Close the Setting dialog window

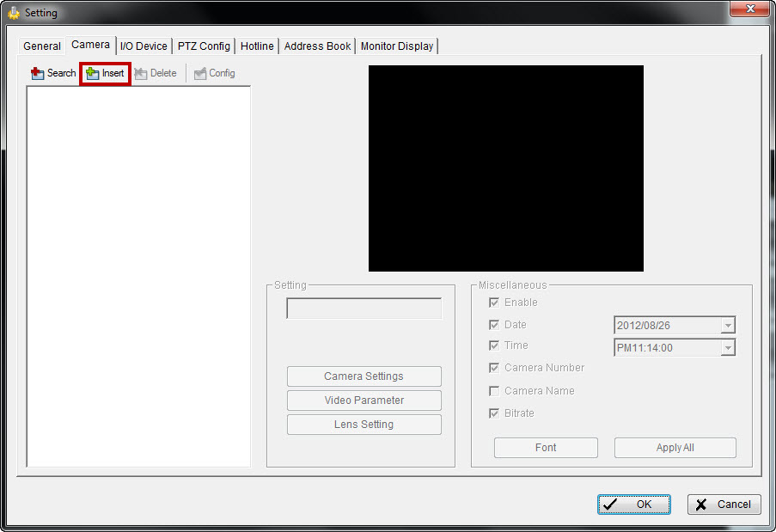click(749, 9)
